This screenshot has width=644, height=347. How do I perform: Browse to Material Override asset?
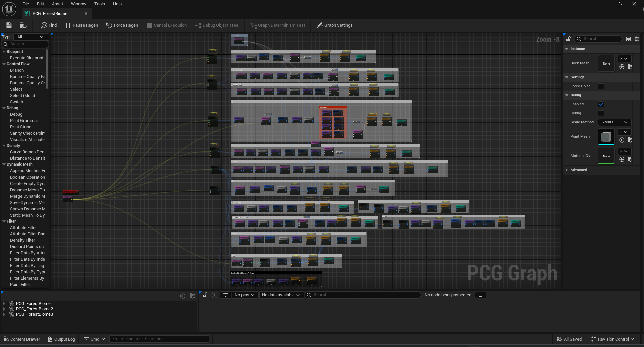pyautogui.click(x=630, y=159)
